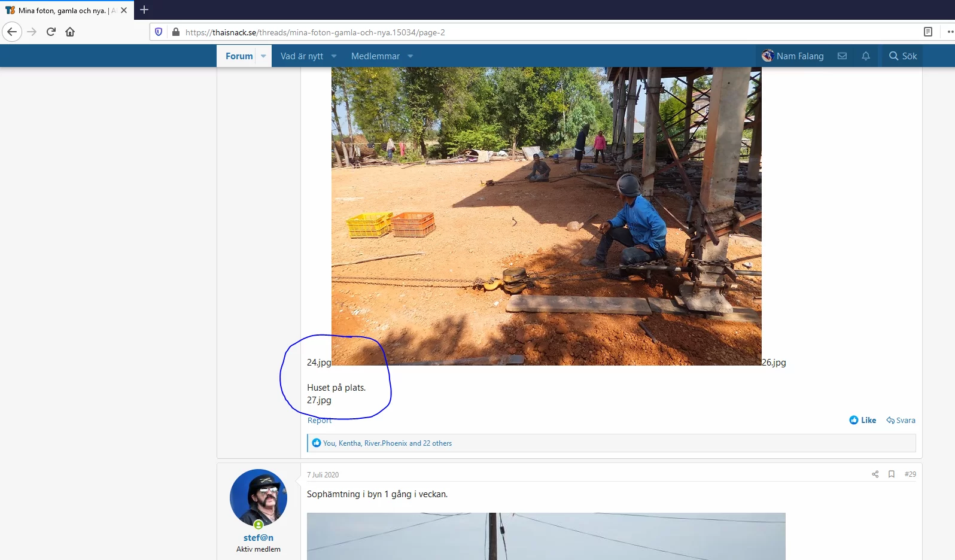Open the tracking protection shield icon
955x560 pixels.
159,32
